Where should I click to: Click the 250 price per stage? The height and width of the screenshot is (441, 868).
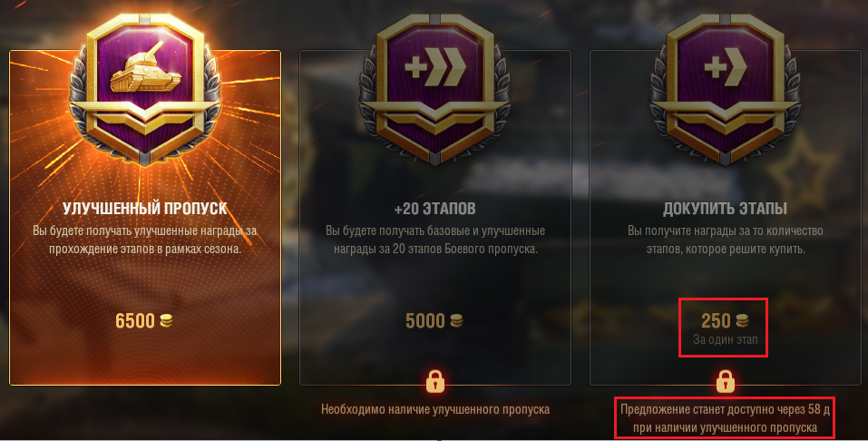tap(716, 321)
